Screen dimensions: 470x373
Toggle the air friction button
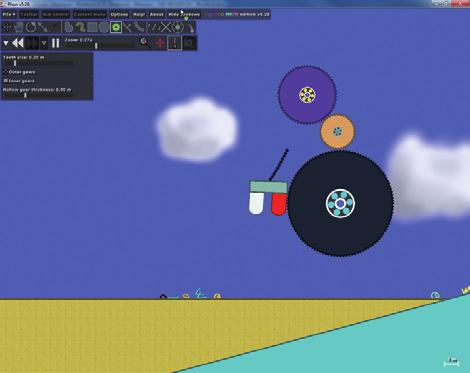point(189,43)
